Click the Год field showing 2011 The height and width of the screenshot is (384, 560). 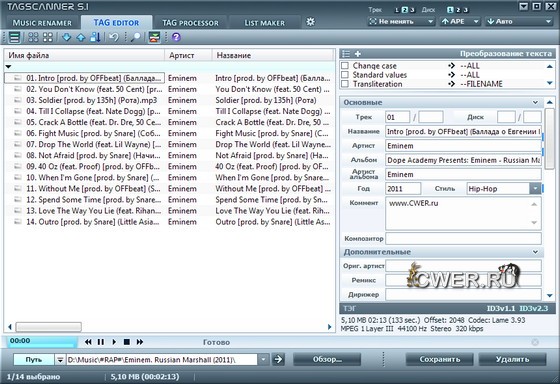tap(403, 189)
